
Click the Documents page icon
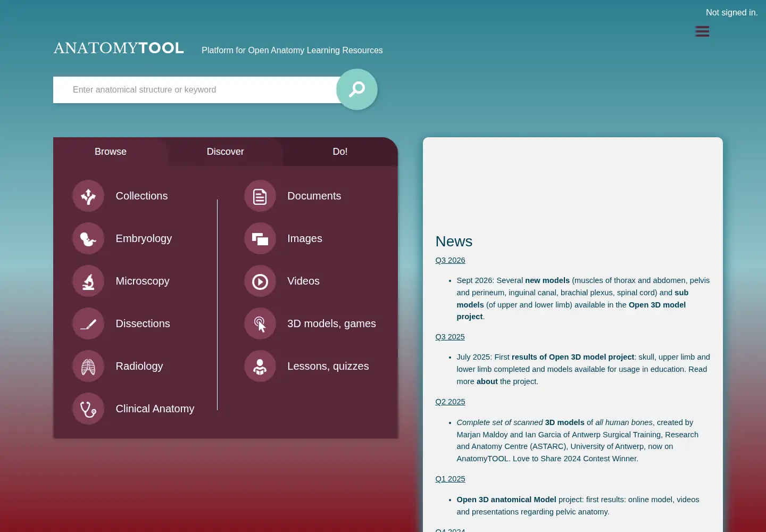coord(260,196)
